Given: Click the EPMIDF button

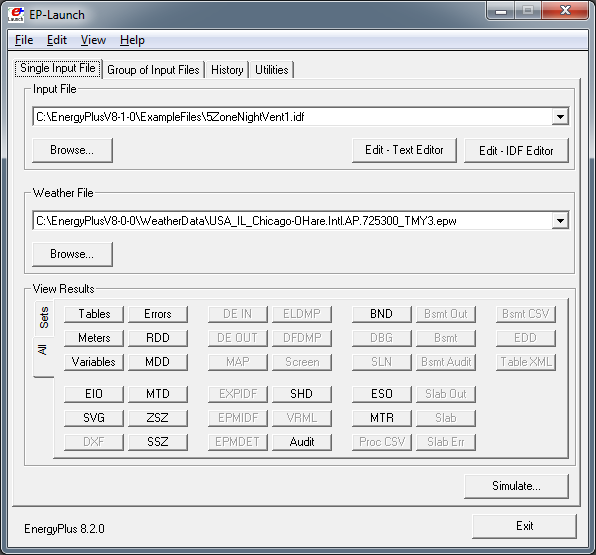Looking at the screenshot, I should pyautogui.click(x=238, y=418).
